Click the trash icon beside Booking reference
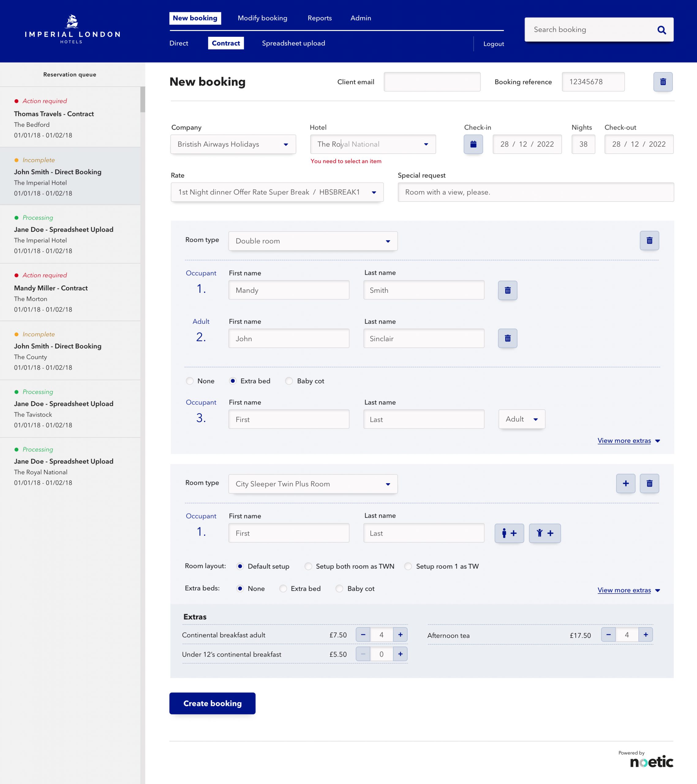This screenshot has height=784, width=697. [662, 82]
